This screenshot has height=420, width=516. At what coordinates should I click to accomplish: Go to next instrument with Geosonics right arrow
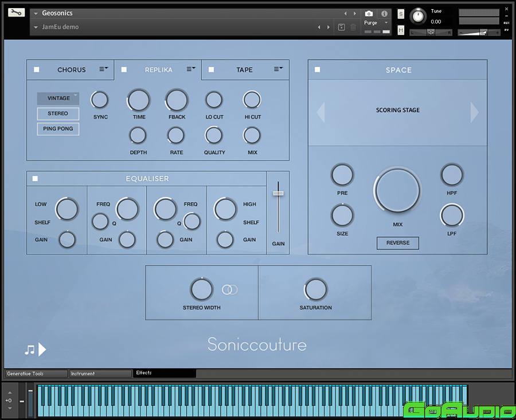tap(355, 14)
